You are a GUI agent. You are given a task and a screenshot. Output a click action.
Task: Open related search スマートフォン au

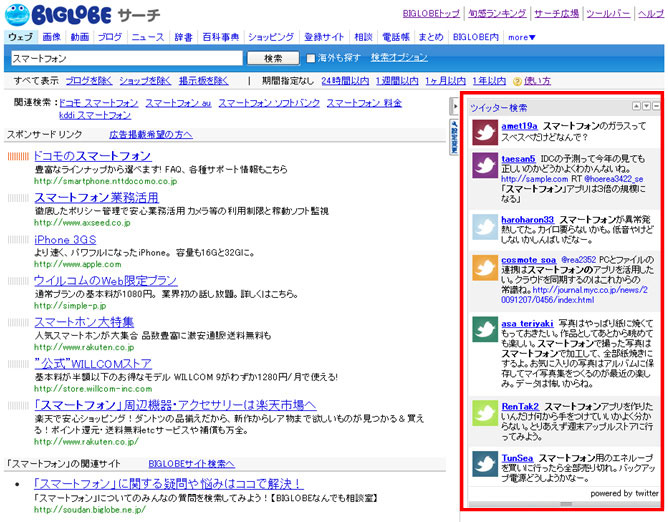click(179, 103)
